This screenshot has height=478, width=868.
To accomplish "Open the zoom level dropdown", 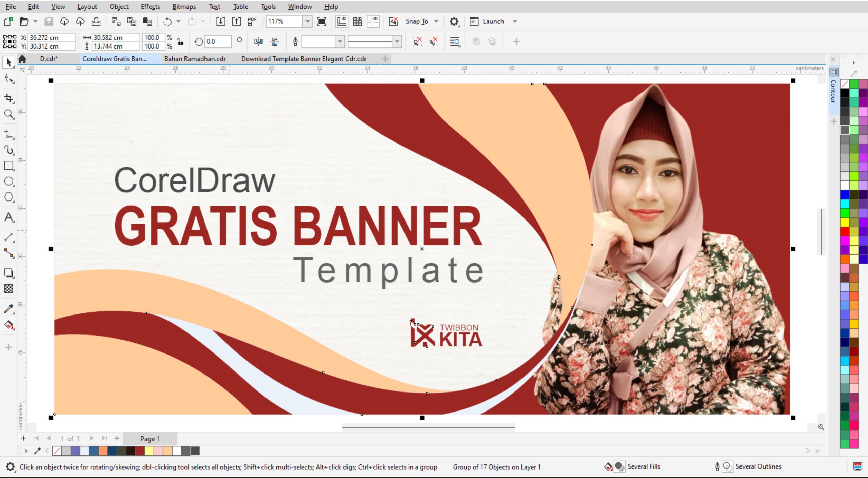I will [x=307, y=21].
